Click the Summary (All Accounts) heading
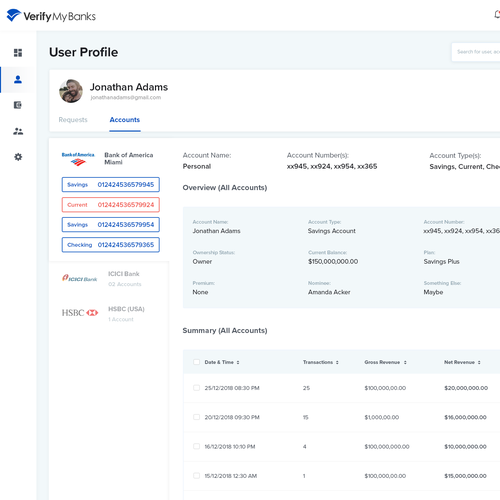The image size is (500, 500). pyautogui.click(x=225, y=331)
